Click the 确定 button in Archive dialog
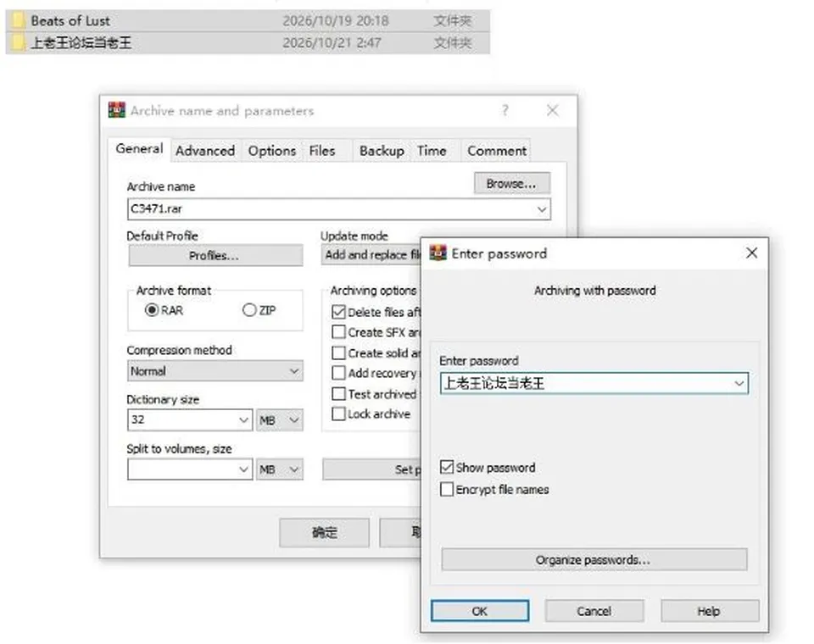This screenshot has width=814, height=644. [324, 532]
